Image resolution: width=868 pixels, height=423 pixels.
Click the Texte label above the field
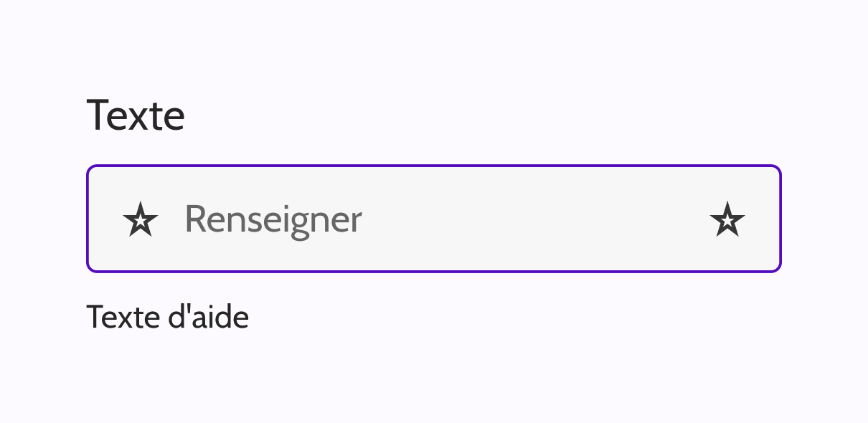coord(136,115)
